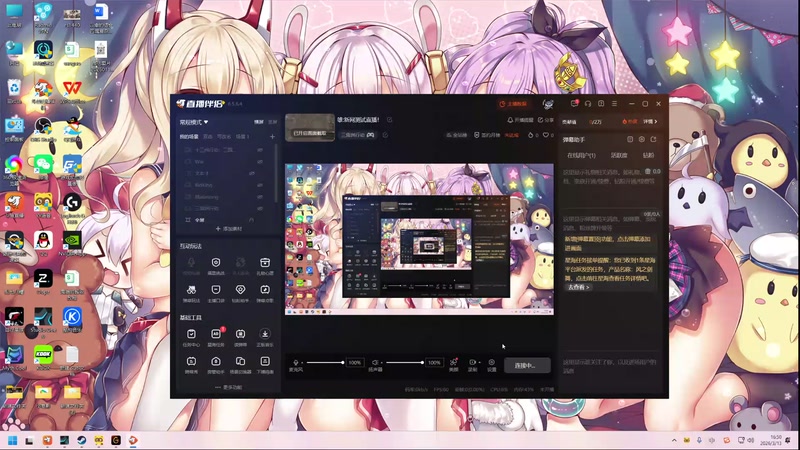
Task: Click the flame popularity counter icon
Action: 530,135
